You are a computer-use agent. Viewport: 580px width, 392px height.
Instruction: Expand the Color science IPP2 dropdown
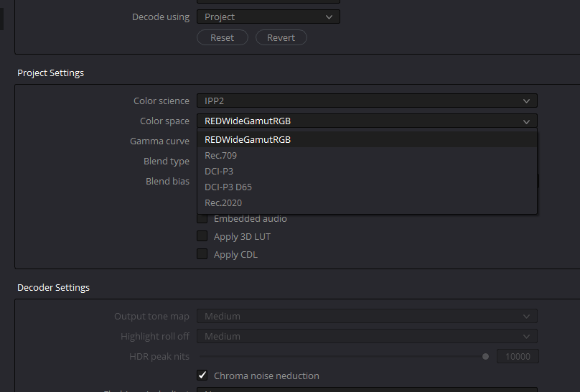tap(367, 101)
